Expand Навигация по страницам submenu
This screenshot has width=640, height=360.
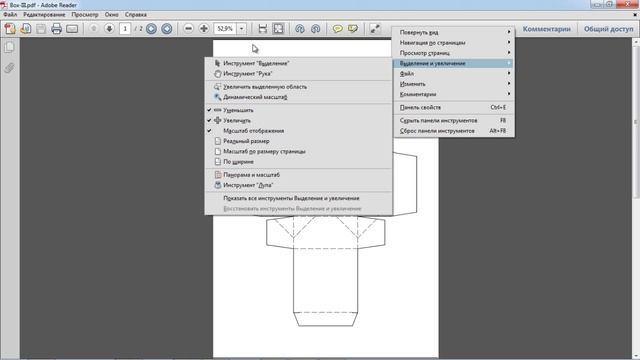coord(453,42)
